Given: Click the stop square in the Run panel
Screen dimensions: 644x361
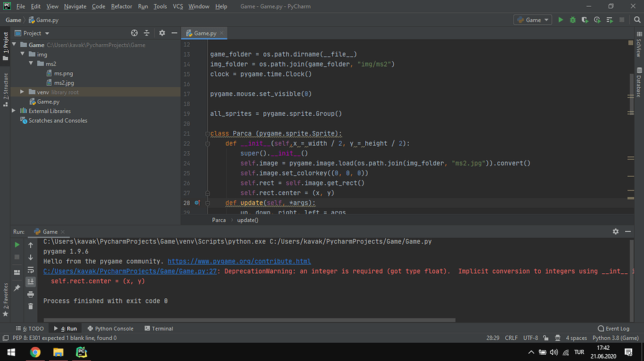Looking at the screenshot, I should point(17,257).
